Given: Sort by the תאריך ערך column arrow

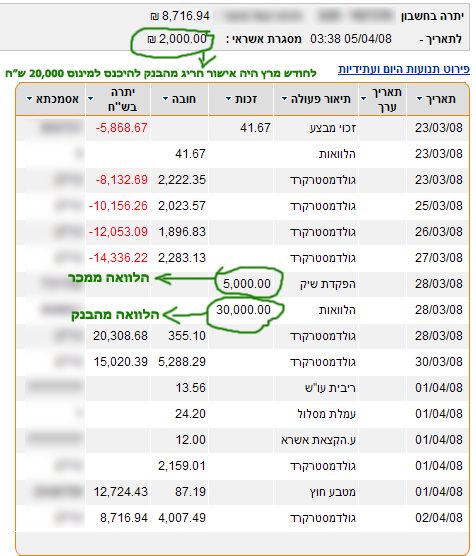Looking at the screenshot, I should [364, 99].
